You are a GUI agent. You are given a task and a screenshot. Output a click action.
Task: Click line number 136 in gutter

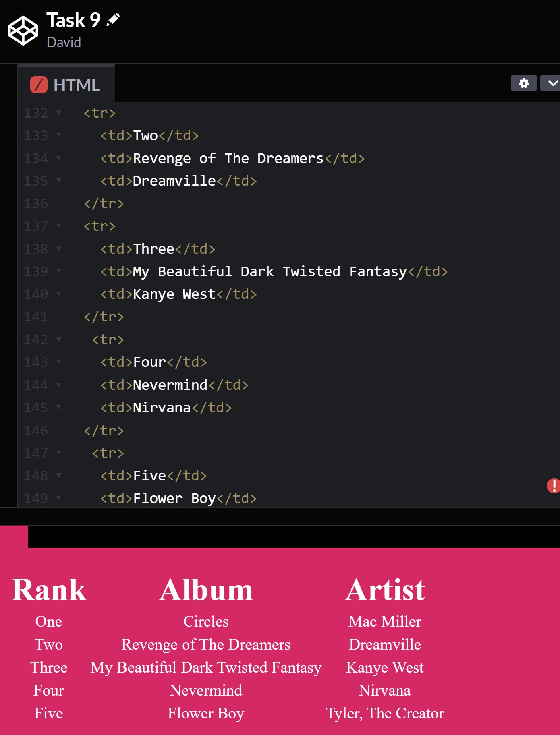(36, 204)
